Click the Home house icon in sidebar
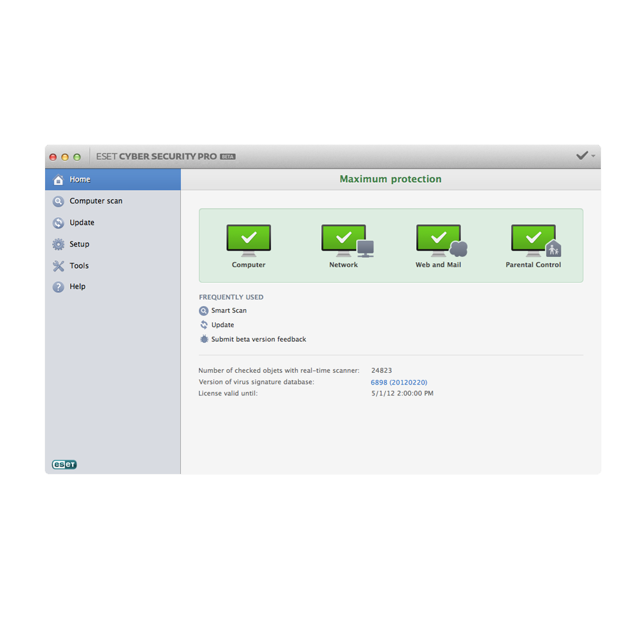This screenshot has width=644, height=644. click(x=59, y=180)
